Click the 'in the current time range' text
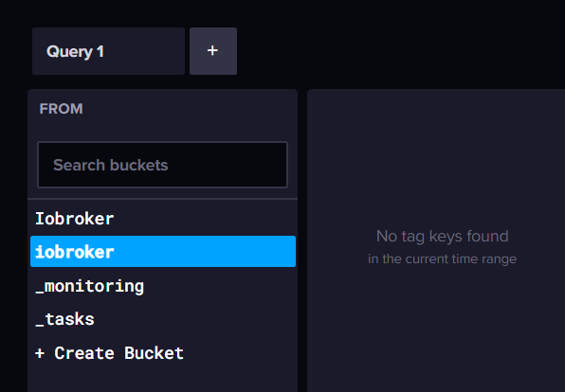 (442, 258)
